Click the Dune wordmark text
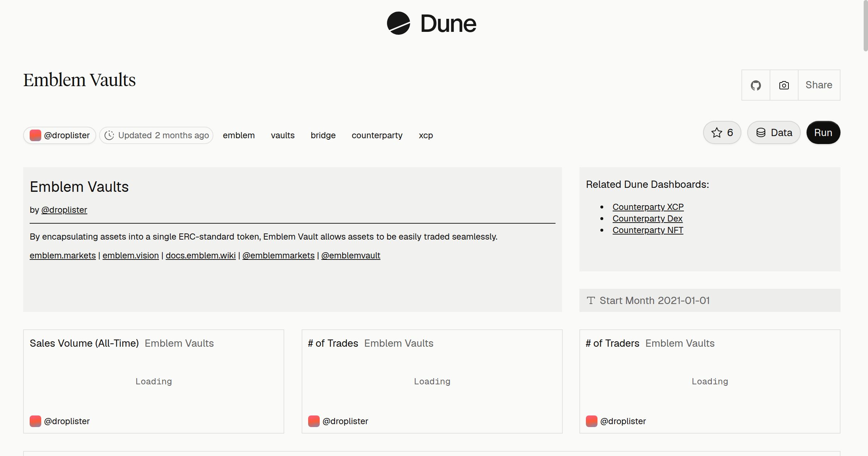The width and height of the screenshot is (868, 456). [448, 24]
